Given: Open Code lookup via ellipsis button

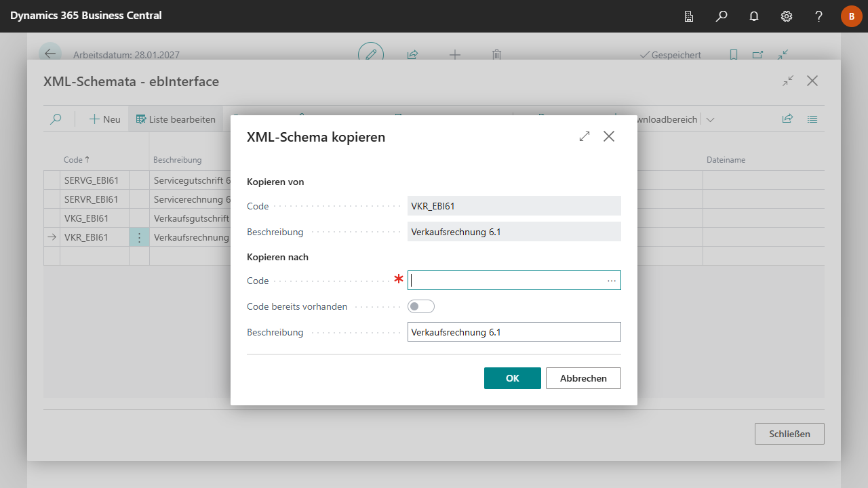Looking at the screenshot, I should [x=612, y=281].
